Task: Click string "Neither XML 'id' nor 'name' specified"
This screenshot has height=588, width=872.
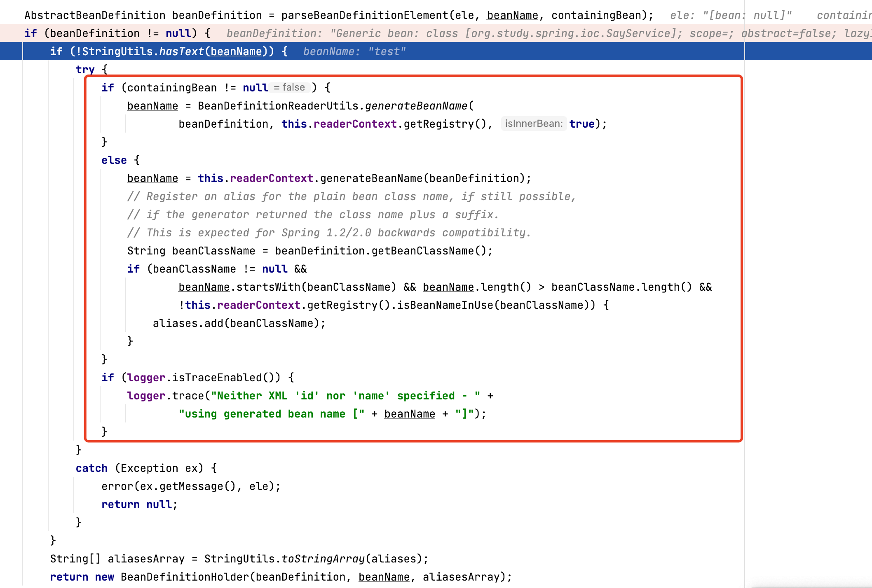Action: tap(345, 396)
